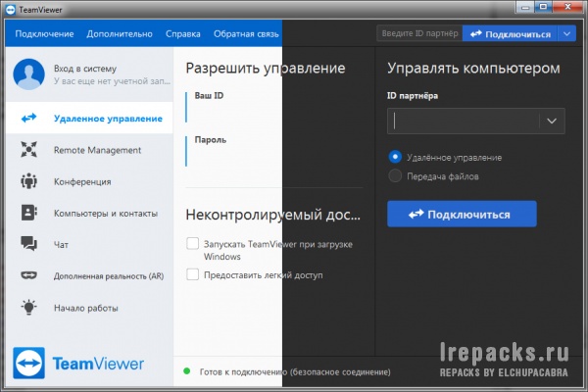
Task: Open dropdown arrow beside top Connect button
Action: coord(569,34)
